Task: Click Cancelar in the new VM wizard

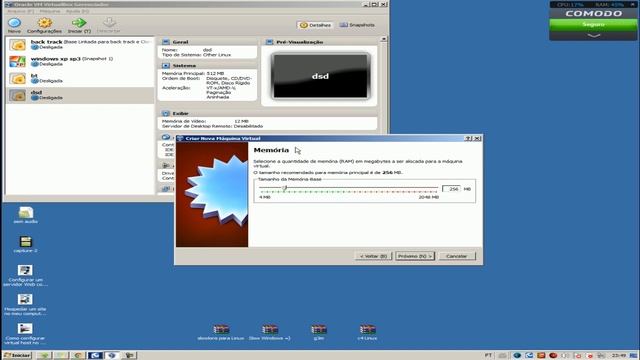Action: [457, 256]
